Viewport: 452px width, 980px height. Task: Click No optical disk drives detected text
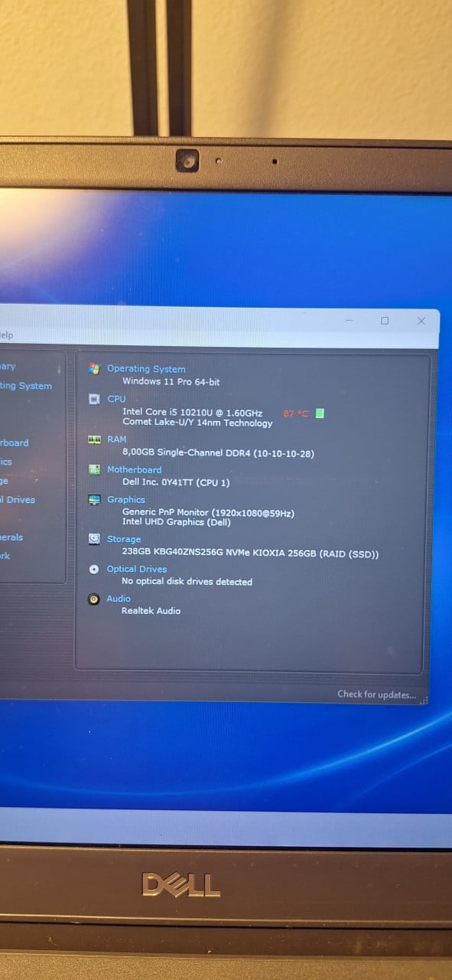(187, 582)
